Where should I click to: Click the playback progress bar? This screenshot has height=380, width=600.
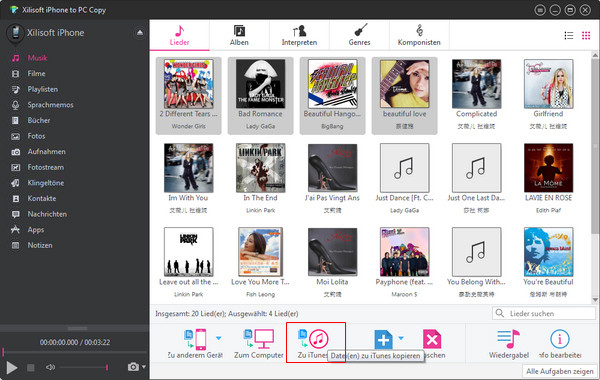(x=75, y=352)
